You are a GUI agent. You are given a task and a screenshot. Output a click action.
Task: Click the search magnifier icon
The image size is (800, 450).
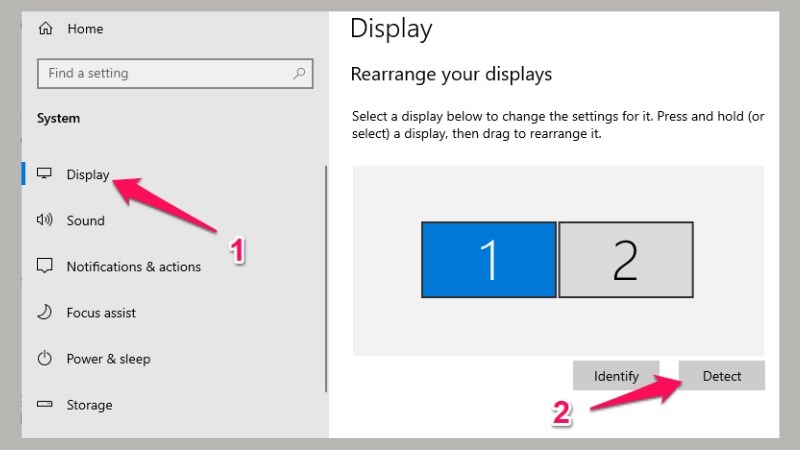pyautogui.click(x=298, y=73)
